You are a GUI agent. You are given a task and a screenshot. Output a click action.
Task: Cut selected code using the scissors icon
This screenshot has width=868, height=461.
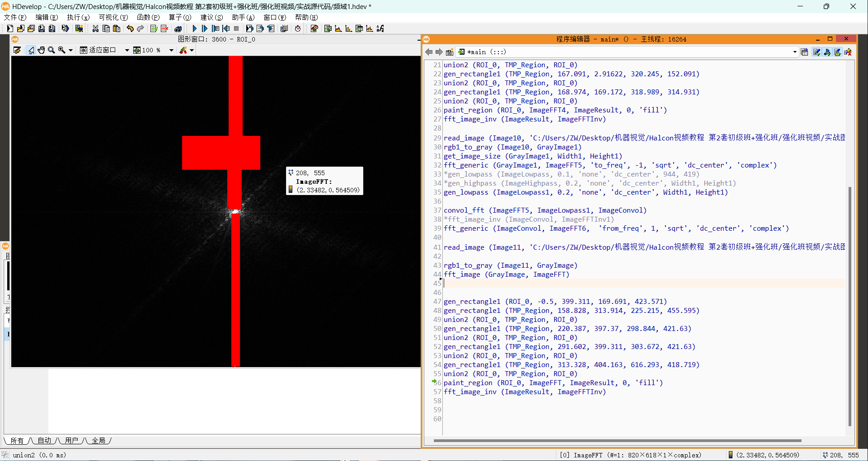tap(95, 28)
